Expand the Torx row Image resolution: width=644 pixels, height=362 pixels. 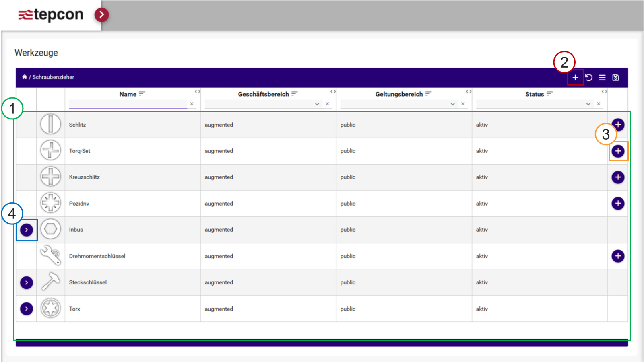[x=27, y=309]
